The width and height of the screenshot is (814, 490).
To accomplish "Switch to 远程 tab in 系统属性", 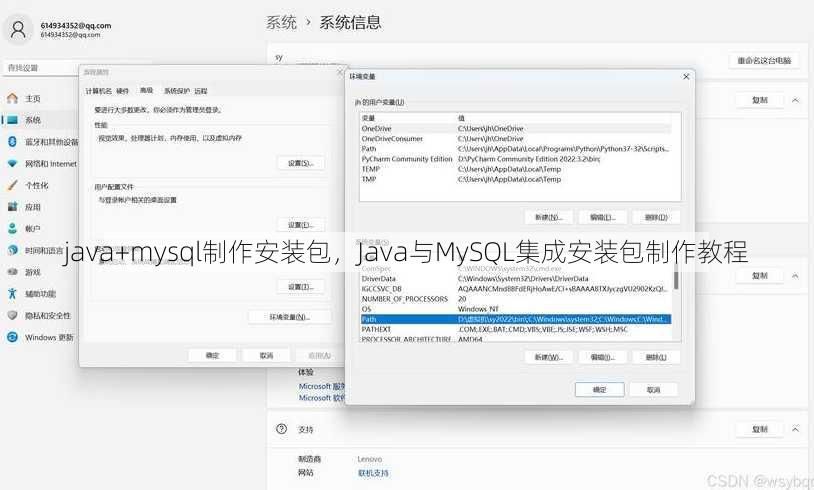I will [x=201, y=91].
